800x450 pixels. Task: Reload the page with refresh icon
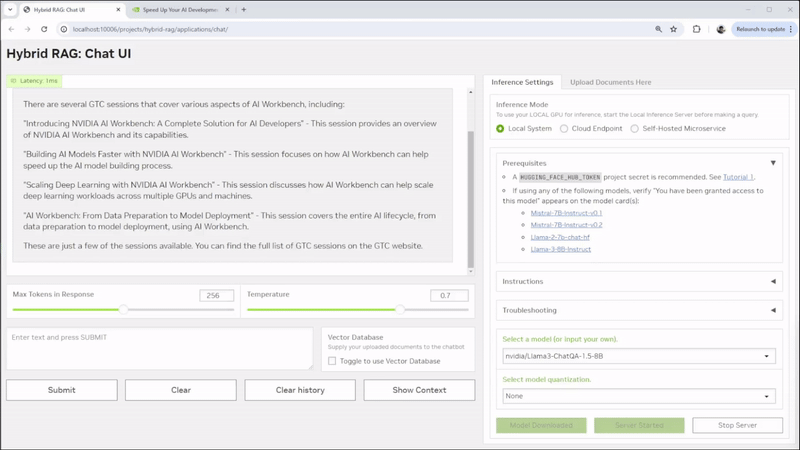coord(44,29)
